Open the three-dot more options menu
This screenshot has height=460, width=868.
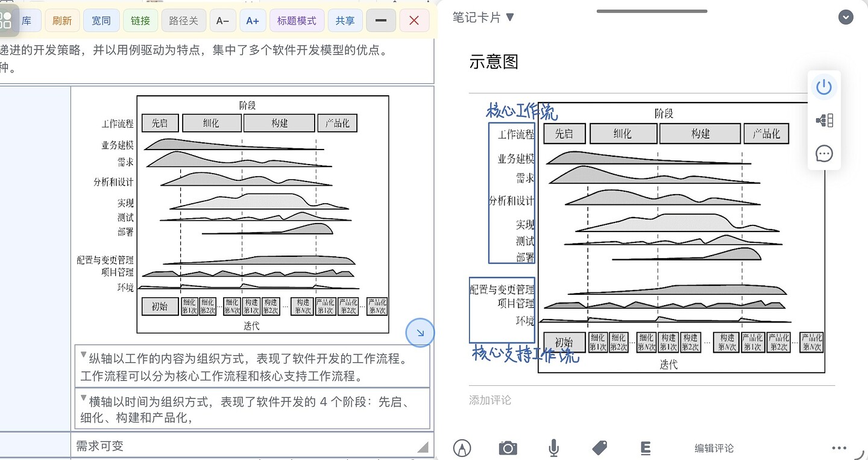839,448
